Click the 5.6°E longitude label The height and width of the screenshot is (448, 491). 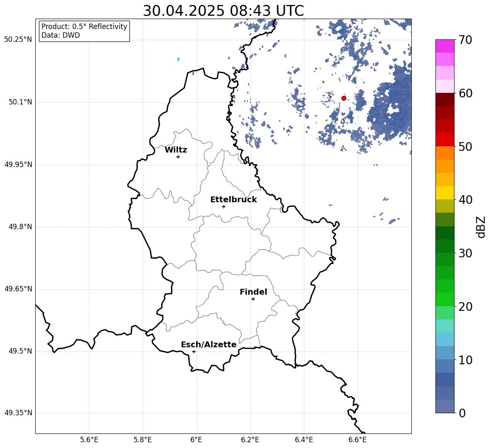click(x=89, y=440)
